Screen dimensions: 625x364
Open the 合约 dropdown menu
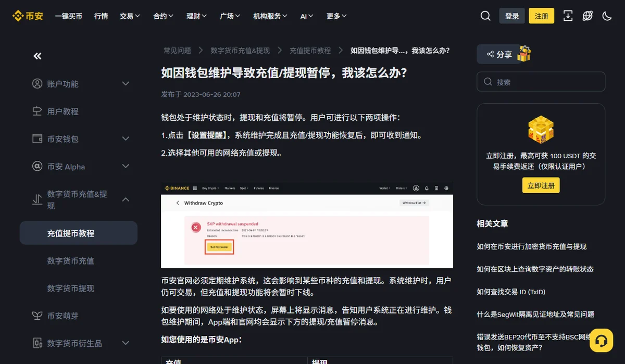pos(164,16)
